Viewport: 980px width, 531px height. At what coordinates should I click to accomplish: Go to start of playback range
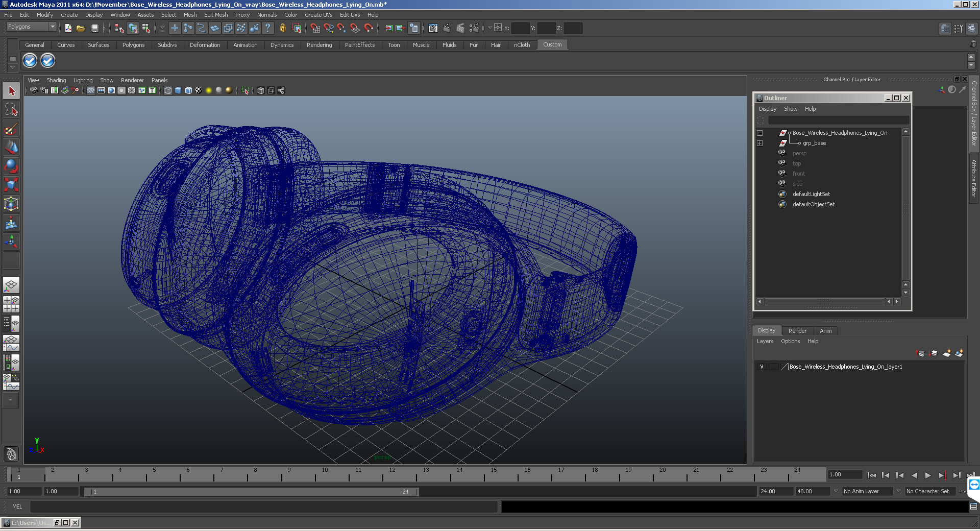click(x=871, y=475)
